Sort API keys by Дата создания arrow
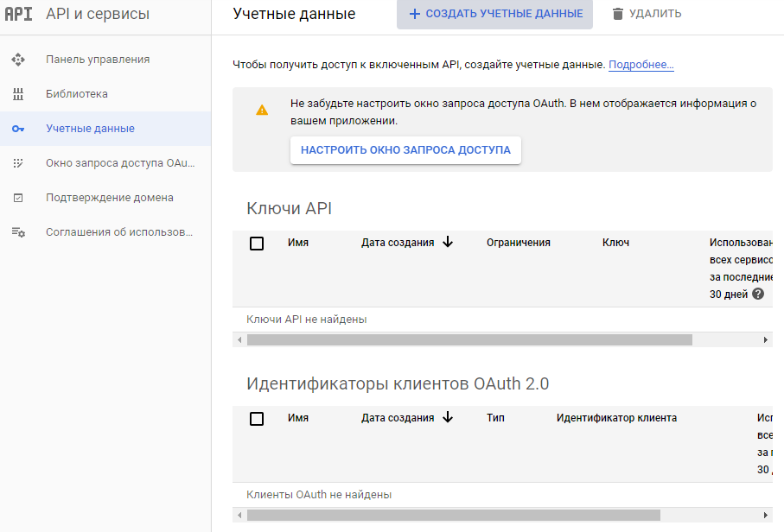 click(x=448, y=243)
